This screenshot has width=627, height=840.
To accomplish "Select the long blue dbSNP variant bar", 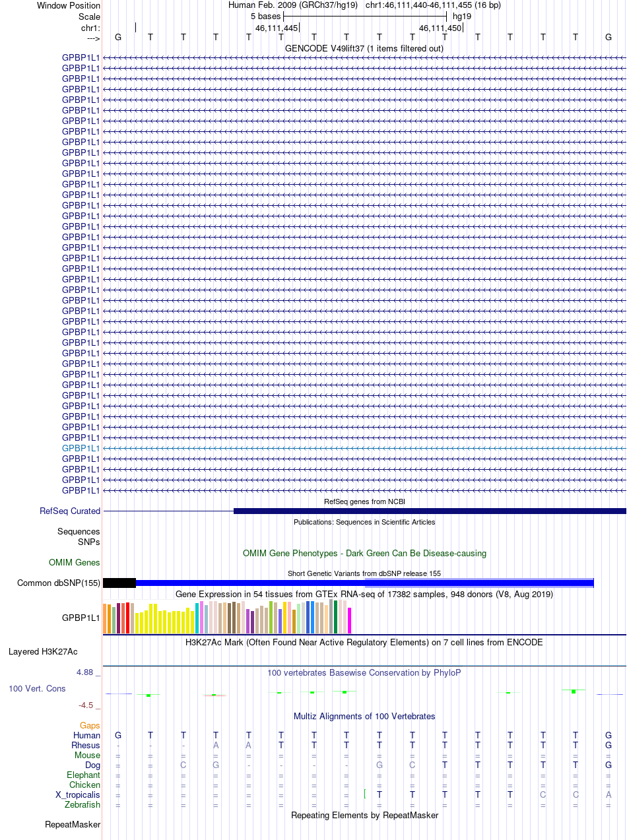I will [364, 583].
